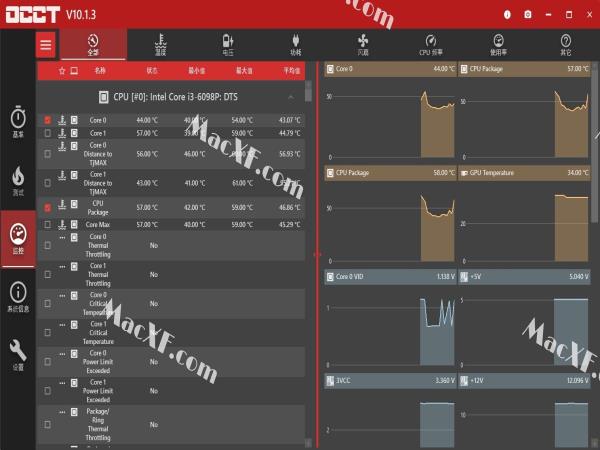This screenshot has height=450, width=600.
Task: Check the Core 0 Thermal Throttling checkbox
Action: pos(47,245)
